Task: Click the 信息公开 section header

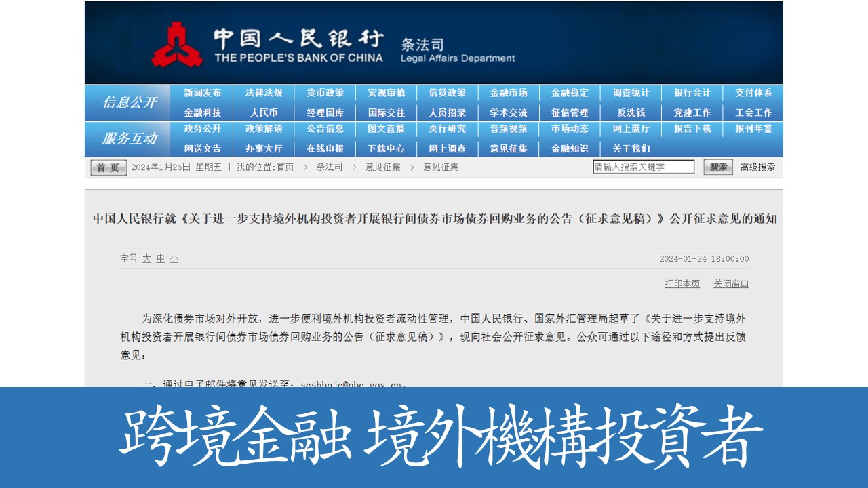Action: [x=130, y=102]
